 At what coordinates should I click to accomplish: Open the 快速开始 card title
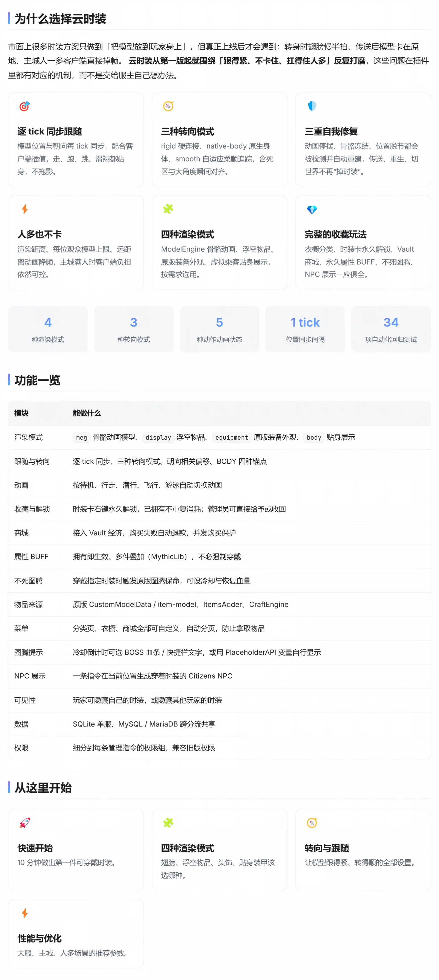click(35, 848)
